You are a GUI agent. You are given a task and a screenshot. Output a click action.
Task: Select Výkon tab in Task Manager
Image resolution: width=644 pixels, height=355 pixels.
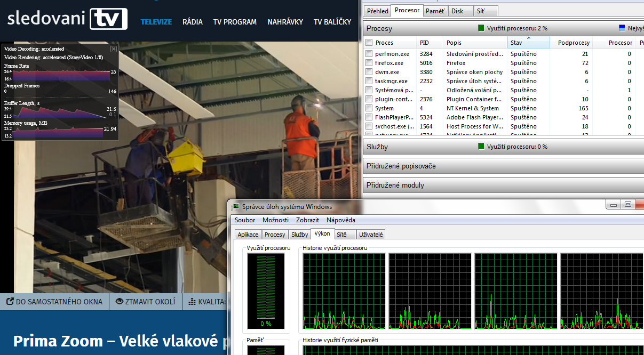point(322,234)
